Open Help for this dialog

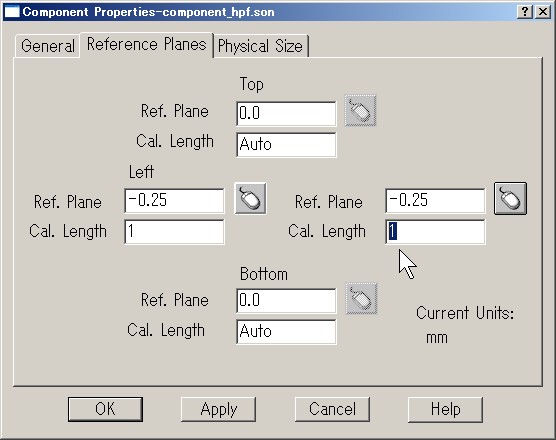pyautogui.click(x=445, y=409)
